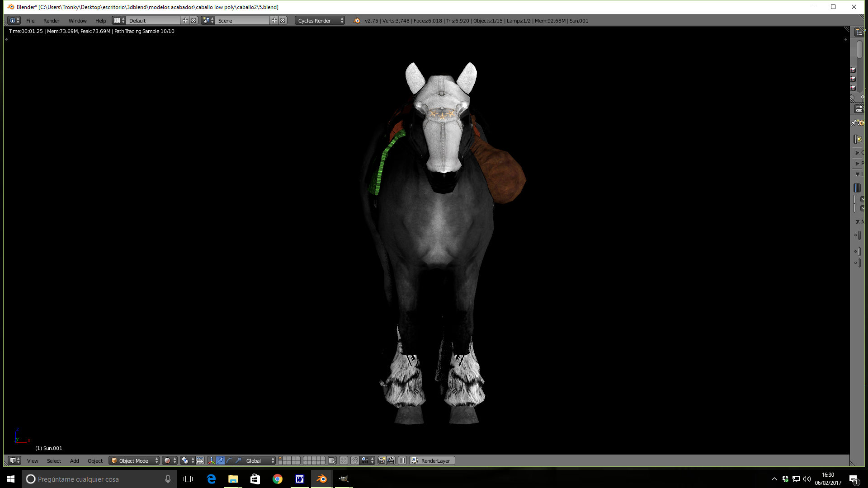Launch Microsoft Edge from taskbar
This screenshot has width=868, height=488.
[211, 479]
